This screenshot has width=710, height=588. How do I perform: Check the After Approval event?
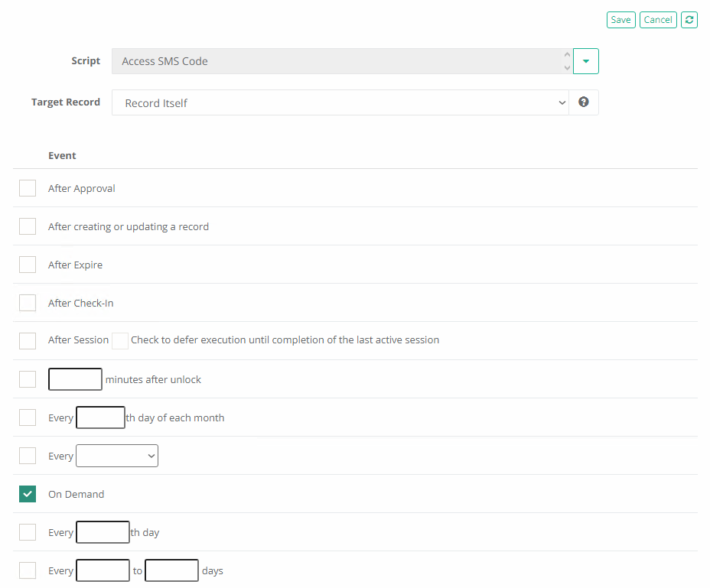27,187
